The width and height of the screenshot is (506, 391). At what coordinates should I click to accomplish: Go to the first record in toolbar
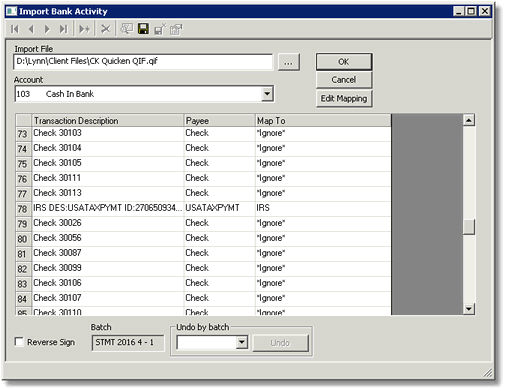[14, 29]
